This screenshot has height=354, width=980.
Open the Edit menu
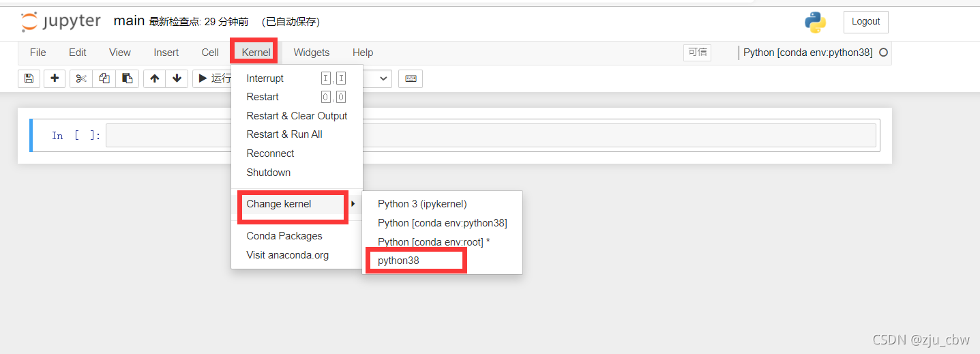[78, 53]
